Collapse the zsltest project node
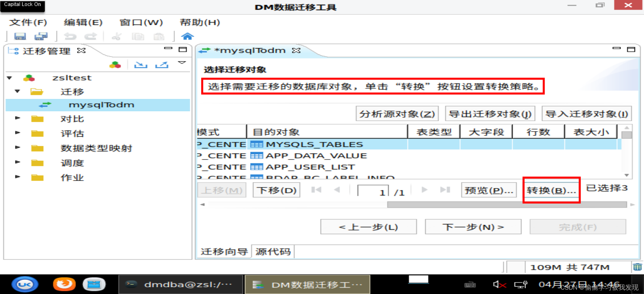This screenshot has height=294, width=644. pyautogui.click(x=9, y=78)
